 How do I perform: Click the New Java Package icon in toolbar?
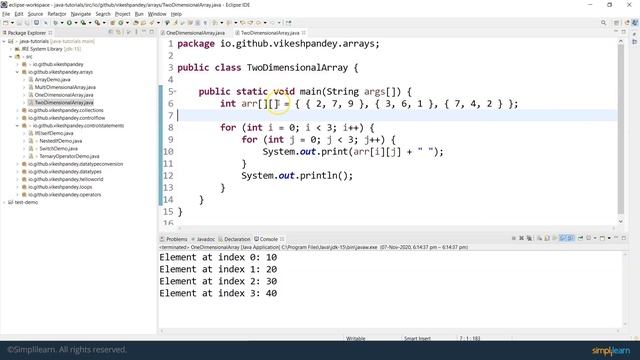pyautogui.click(x=112, y=23)
